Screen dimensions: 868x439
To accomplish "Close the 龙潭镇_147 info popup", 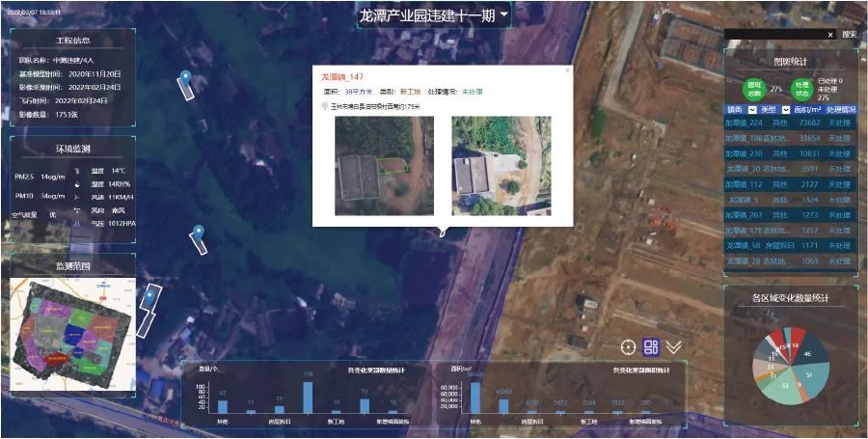I will point(567,69).
